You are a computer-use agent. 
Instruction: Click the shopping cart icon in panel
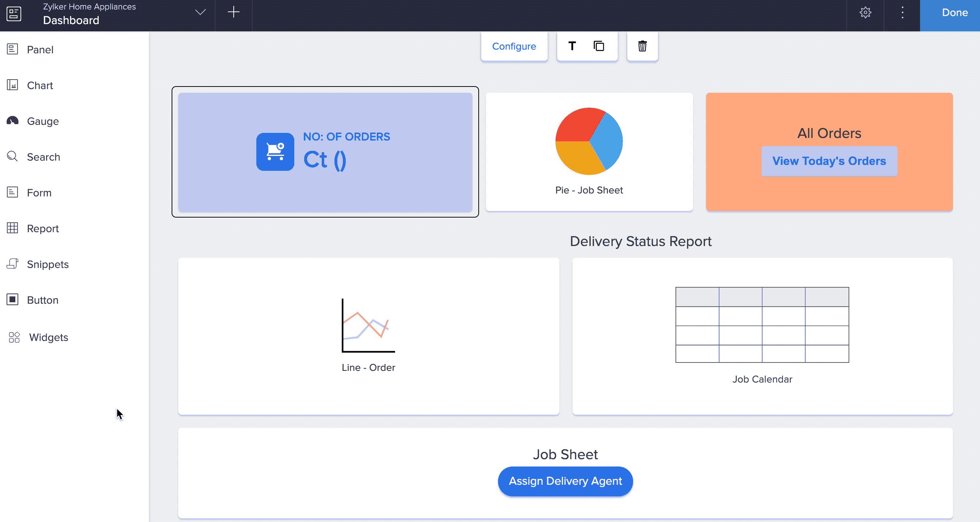click(275, 152)
